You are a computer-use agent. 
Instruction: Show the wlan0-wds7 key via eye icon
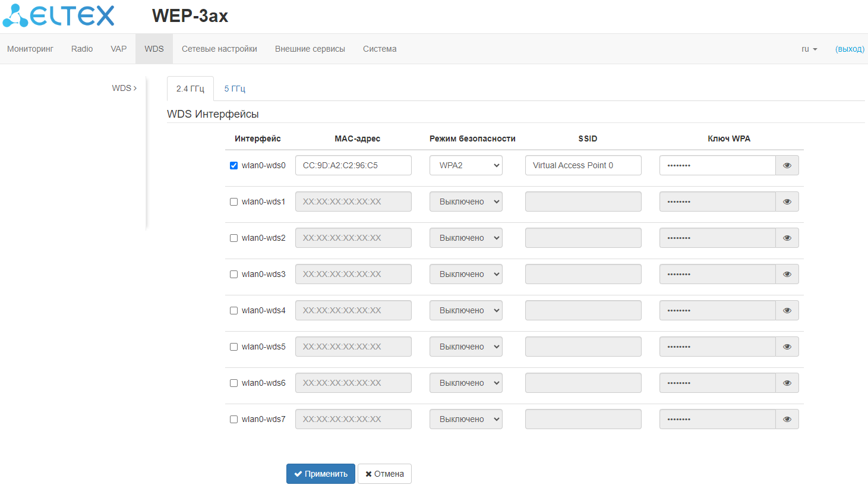pos(787,419)
